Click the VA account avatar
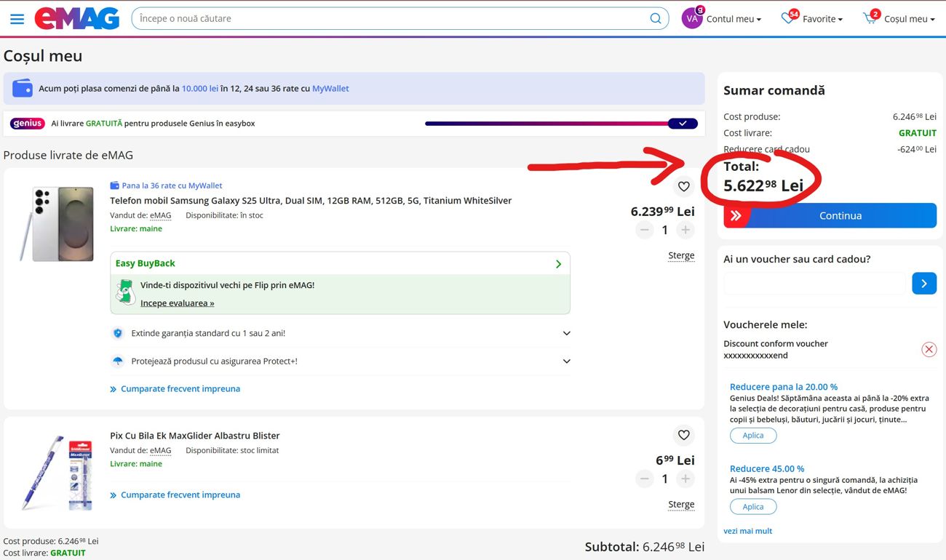The width and height of the screenshot is (946, 560). (x=692, y=19)
